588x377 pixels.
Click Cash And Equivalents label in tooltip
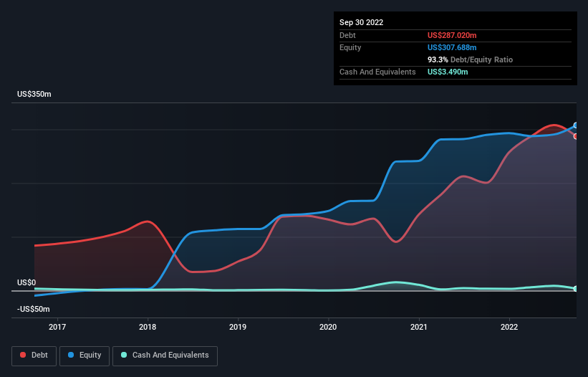[377, 72]
